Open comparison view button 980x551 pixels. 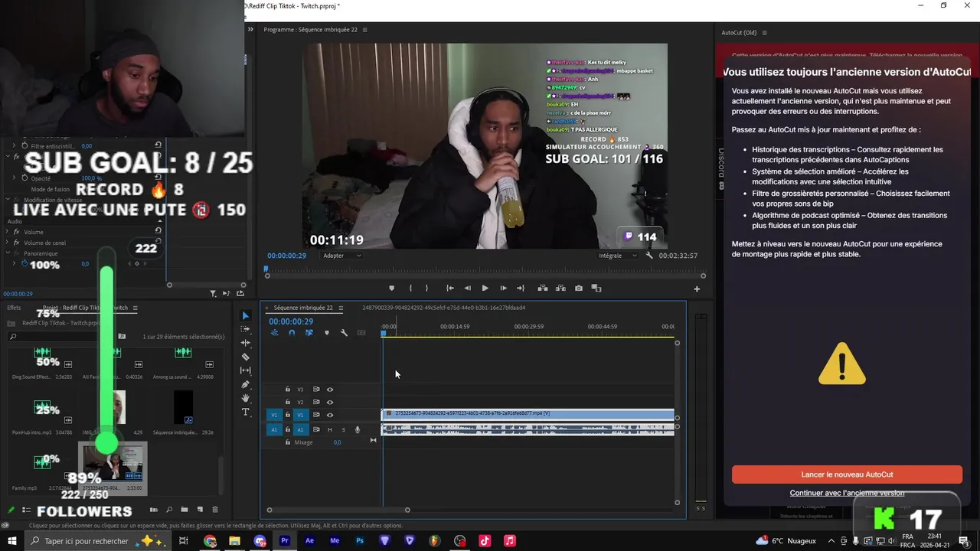point(596,289)
